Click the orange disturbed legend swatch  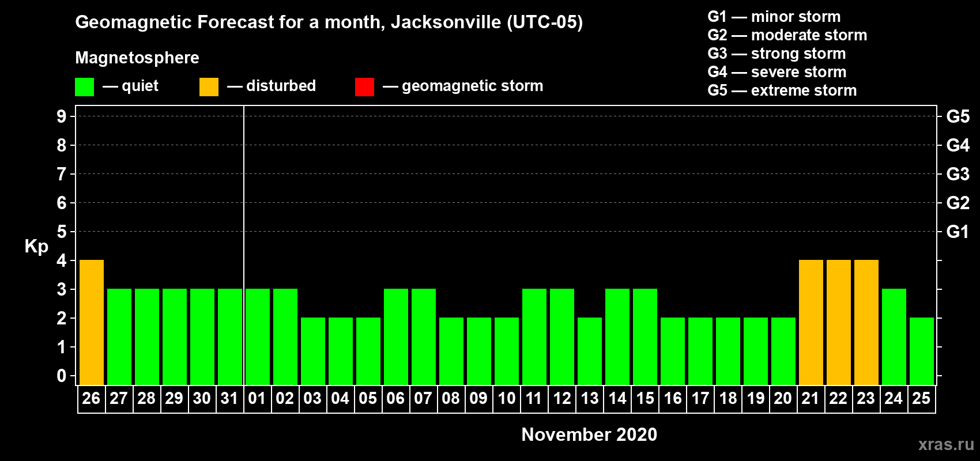pos(209,87)
